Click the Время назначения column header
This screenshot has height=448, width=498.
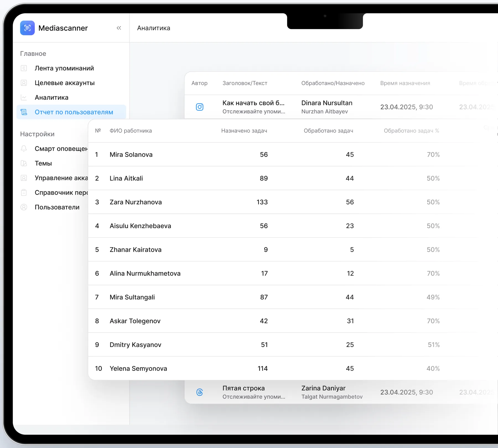pos(405,83)
